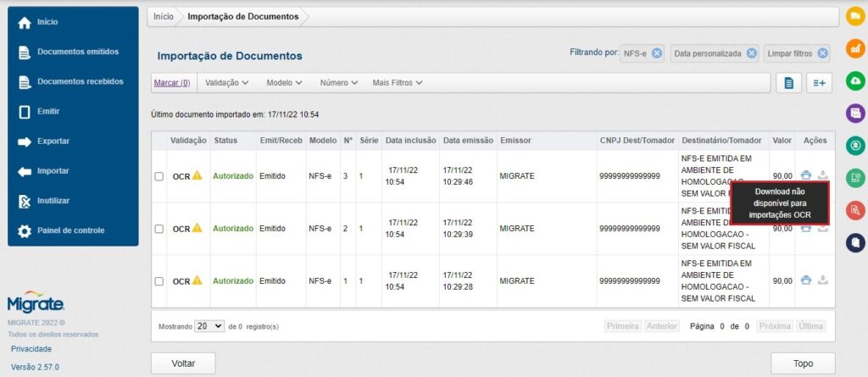The image size is (868, 377).
Task: Click the blue document icon button above the table
Action: coord(788,82)
